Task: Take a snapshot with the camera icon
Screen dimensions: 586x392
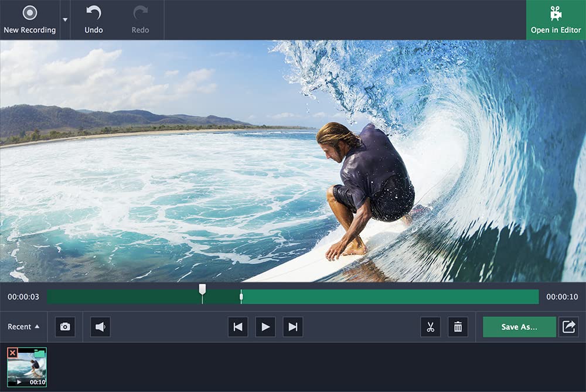Action: (x=65, y=327)
